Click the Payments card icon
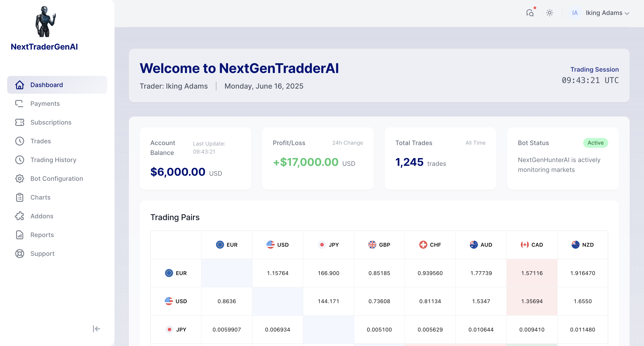The height and width of the screenshot is (346, 644). (19, 104)
